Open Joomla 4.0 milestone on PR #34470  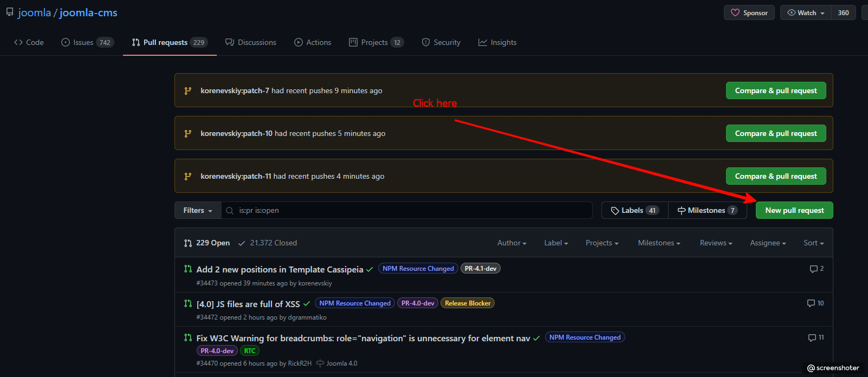337,363
